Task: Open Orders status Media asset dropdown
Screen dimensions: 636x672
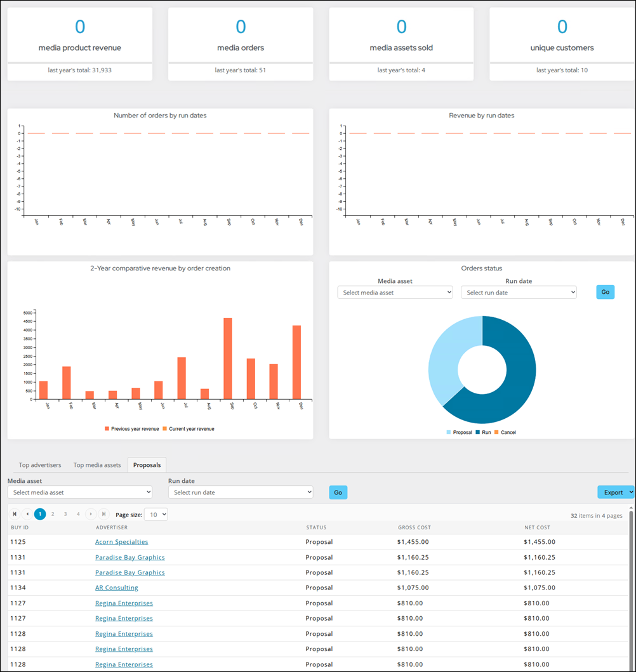Action: pyautogui.click(x=395, y=293)
